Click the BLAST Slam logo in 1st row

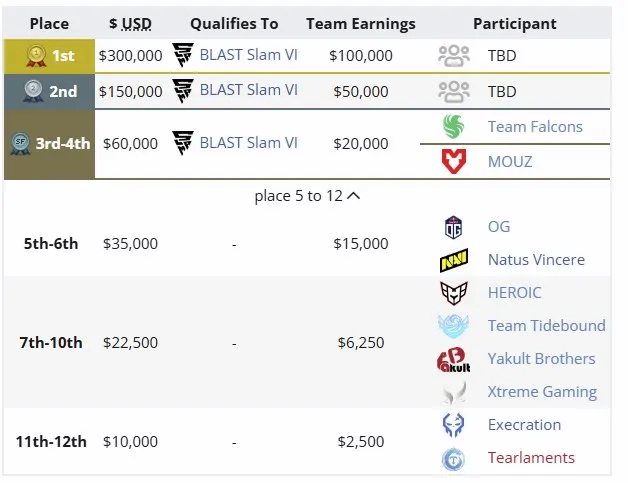pyautogui.click(x=183, y=55)
